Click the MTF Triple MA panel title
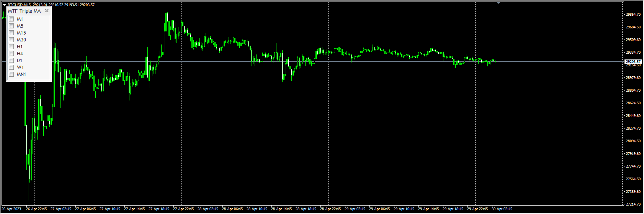Viewport: 644px width, 214px height. click(x=25, y=11)
